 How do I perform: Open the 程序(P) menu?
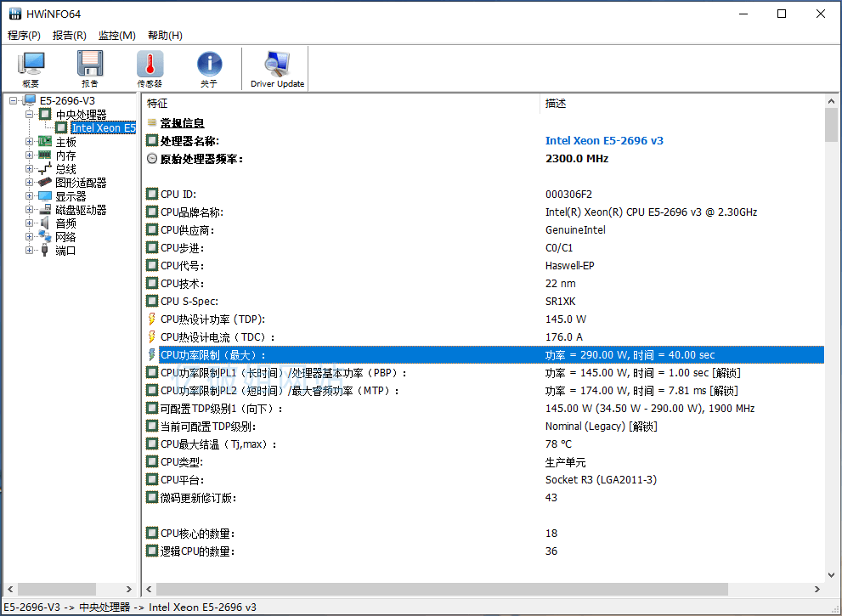(24, 36)
